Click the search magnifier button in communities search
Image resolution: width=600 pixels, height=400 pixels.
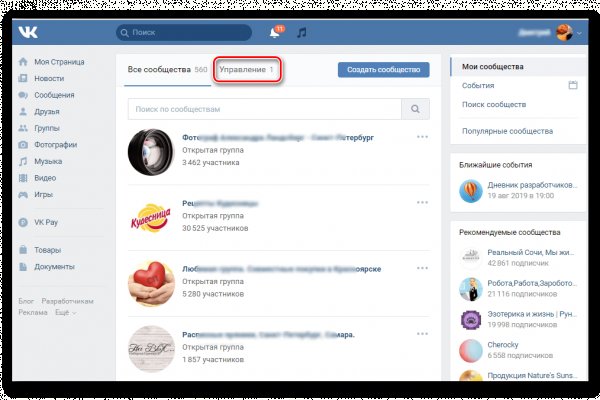coord(415,108)
